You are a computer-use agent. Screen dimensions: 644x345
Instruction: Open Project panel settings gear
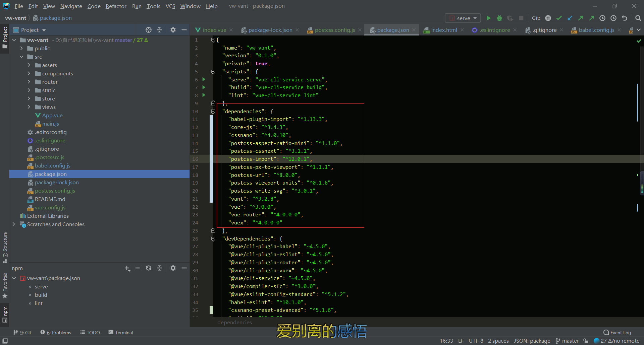173,30
